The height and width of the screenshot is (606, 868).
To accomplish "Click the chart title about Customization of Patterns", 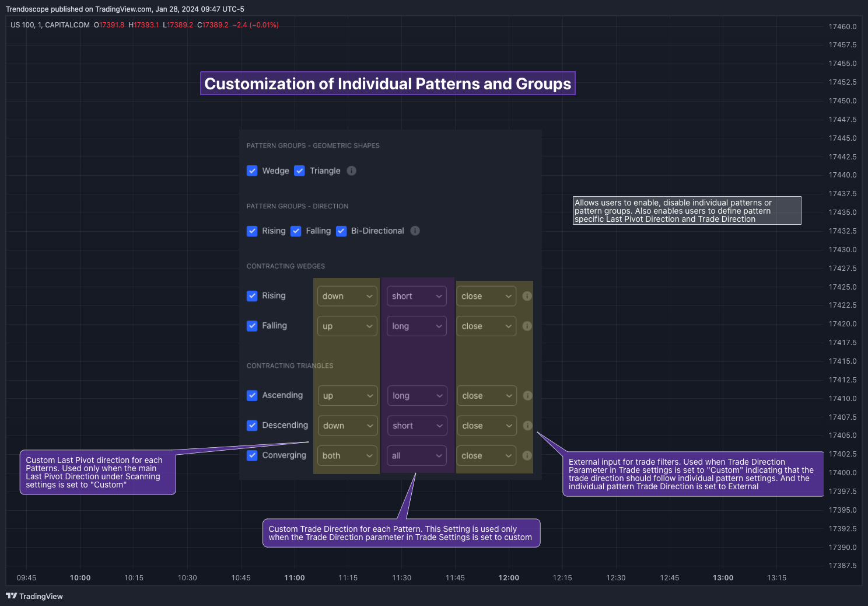I will [388, 83].
